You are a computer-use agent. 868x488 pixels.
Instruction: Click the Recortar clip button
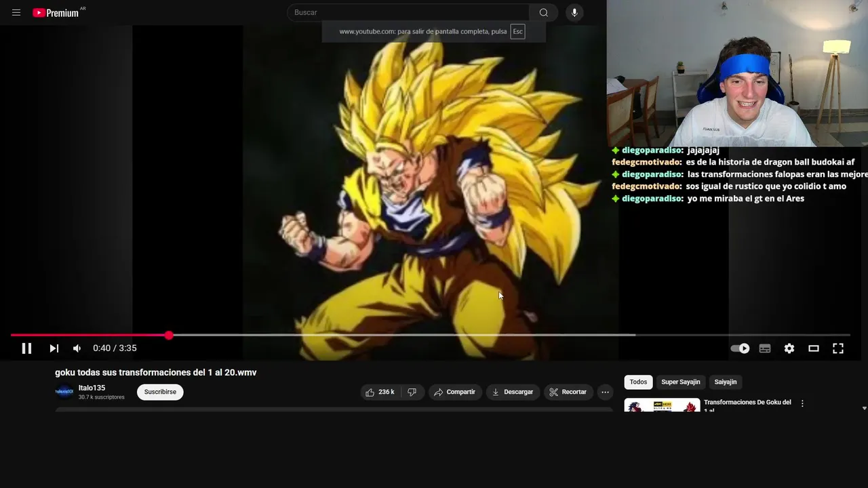coord(568,392)
